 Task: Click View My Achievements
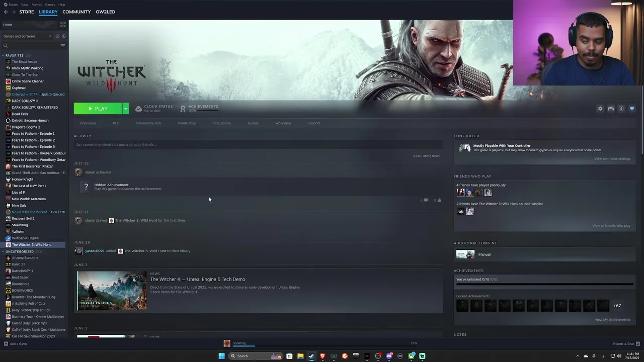[612, 320]
